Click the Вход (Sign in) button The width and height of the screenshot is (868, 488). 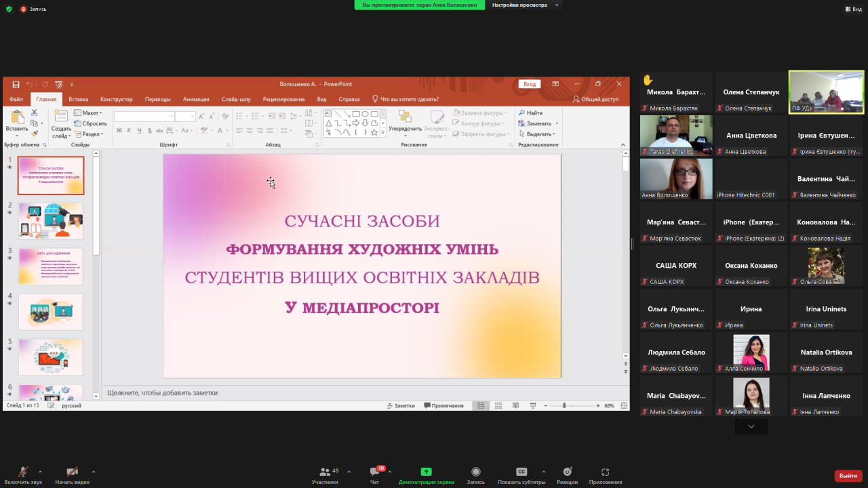tap(529, 83)
